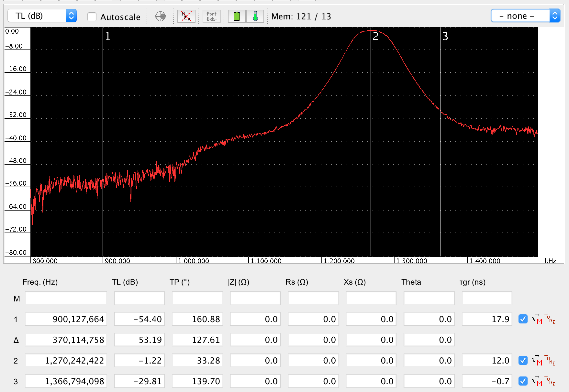Click the marker 2 frequency field 1,270,242,422
The height and width of the screenshot is (392, 569).
pyautogui.click(x=66, y=360)
